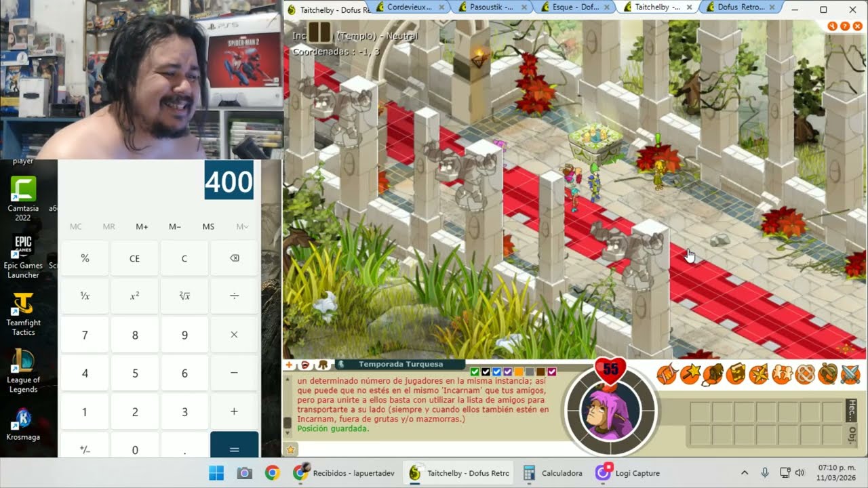The image size is (868, 488).
Task: Toggle the black chat channel checkbox
Action: pyautogui.click(x=486, y=371)
